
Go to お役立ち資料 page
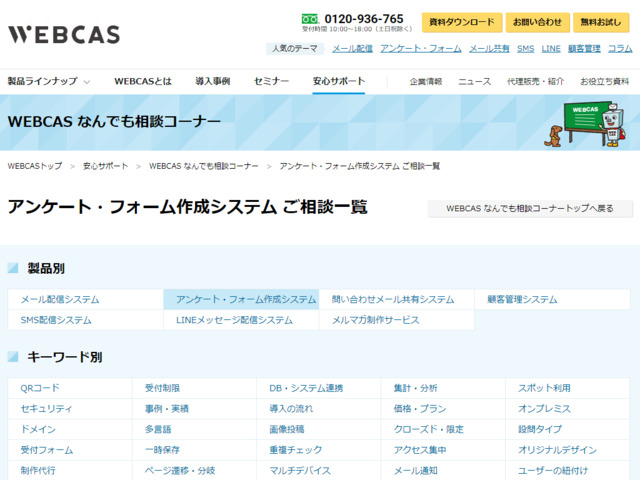coord(604,81)
